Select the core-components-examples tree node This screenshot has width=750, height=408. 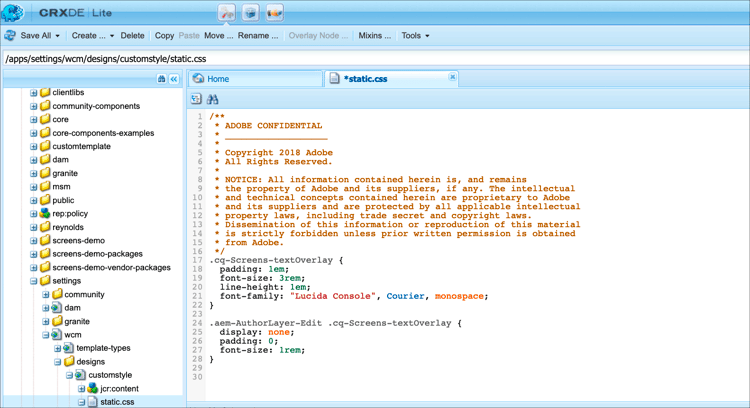103,133
